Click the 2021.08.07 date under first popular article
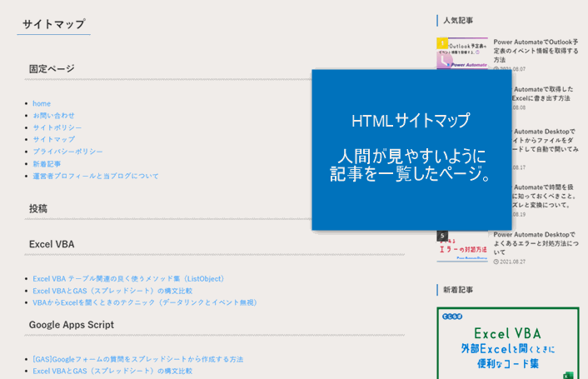The image size is (588, 379). [510, 69]
